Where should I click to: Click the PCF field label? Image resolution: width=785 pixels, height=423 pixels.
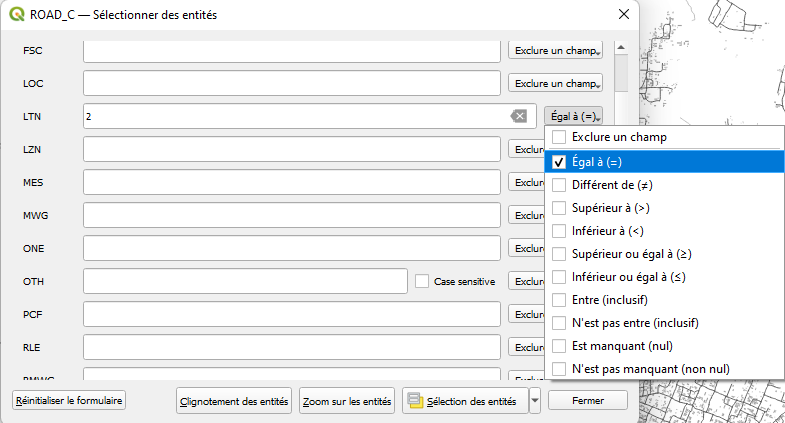point(33,315)
